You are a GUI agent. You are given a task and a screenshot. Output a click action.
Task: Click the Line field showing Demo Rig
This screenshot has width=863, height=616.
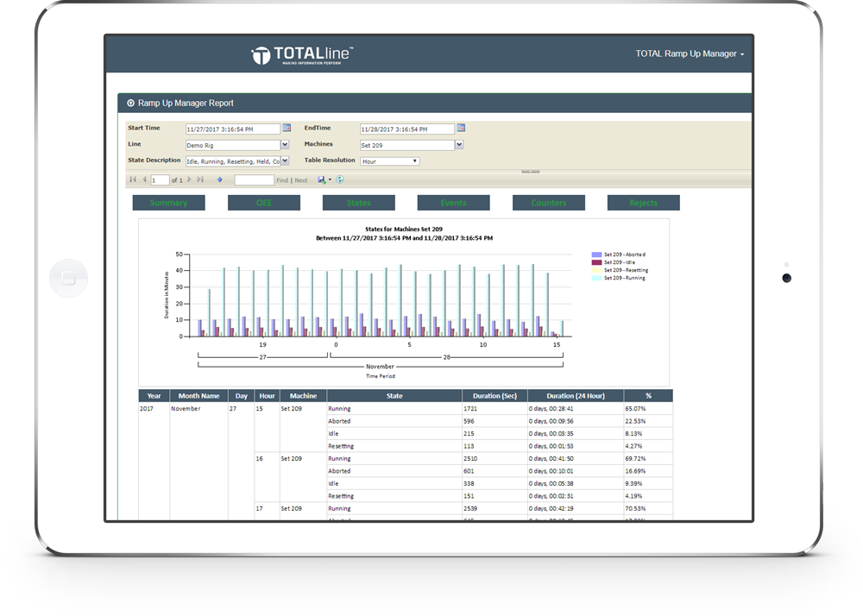tap(233, 145)
